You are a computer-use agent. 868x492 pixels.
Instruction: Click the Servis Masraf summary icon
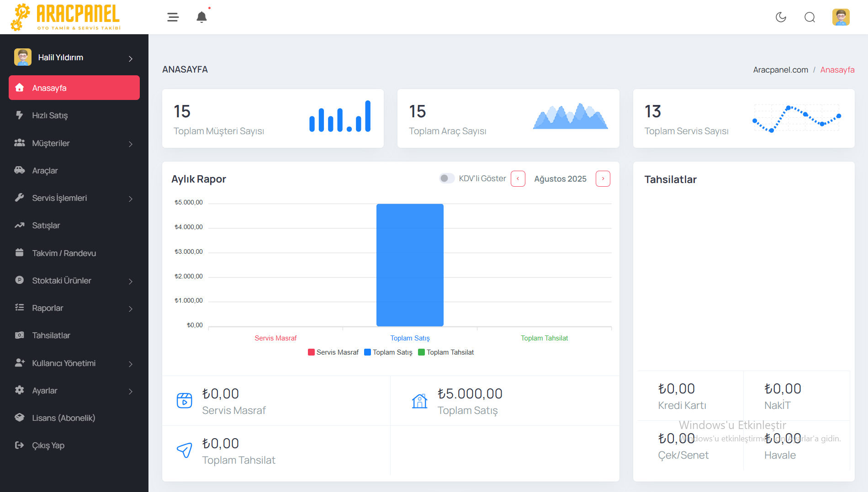click(x=185, y=401)
